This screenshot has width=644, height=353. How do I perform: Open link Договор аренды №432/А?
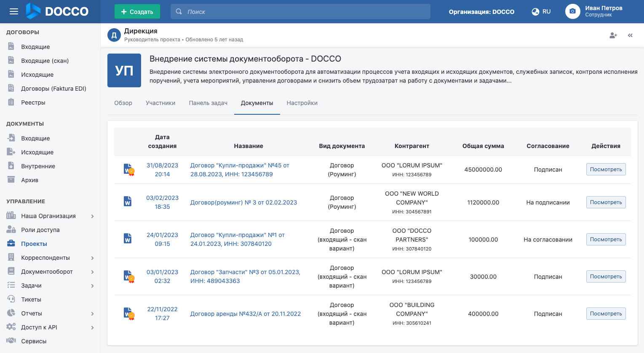tap(246, 314)
